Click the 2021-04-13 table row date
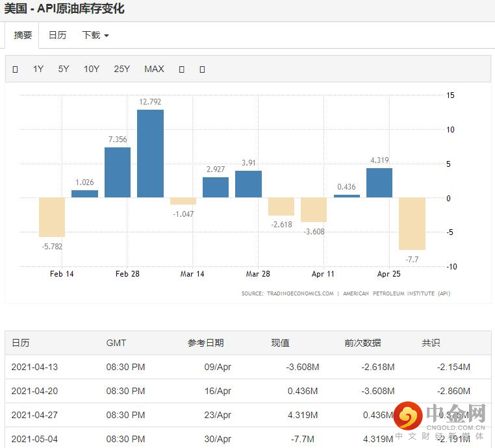The image size is (495, 448). [34, 367]
